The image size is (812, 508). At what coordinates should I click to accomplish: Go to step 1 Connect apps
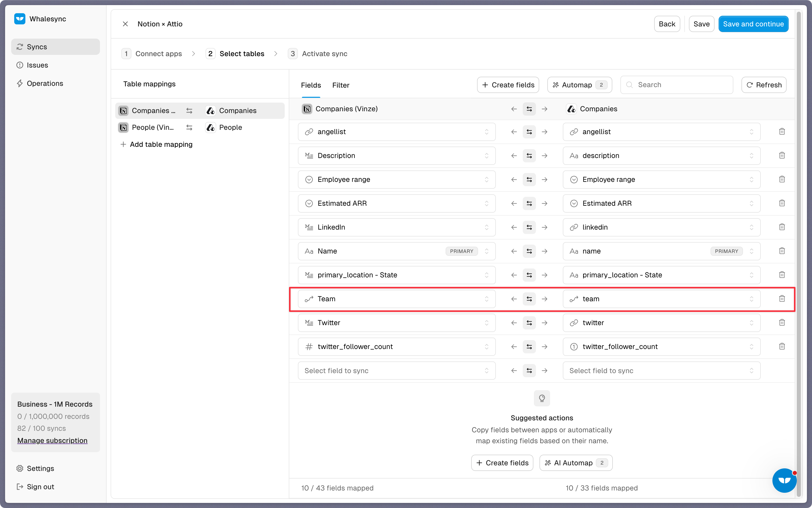[152, 54]
